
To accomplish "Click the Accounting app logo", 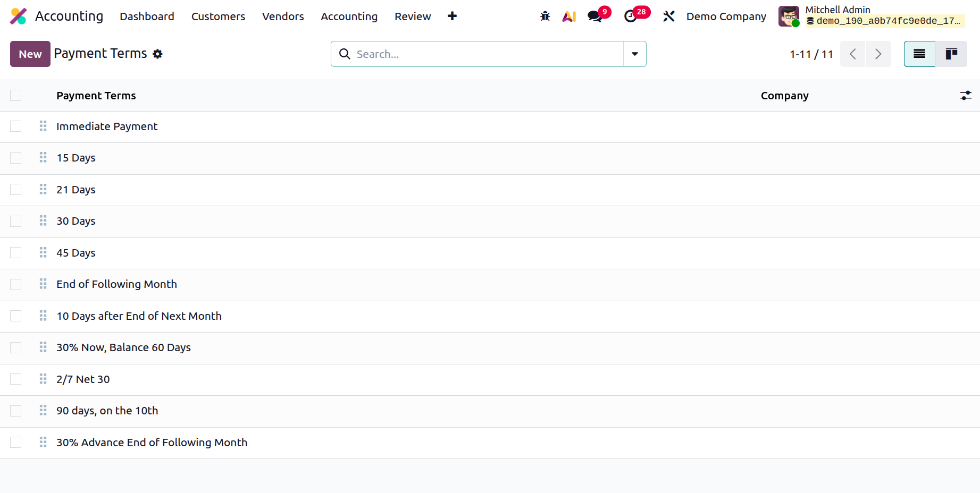I will [x=19, y=16].
